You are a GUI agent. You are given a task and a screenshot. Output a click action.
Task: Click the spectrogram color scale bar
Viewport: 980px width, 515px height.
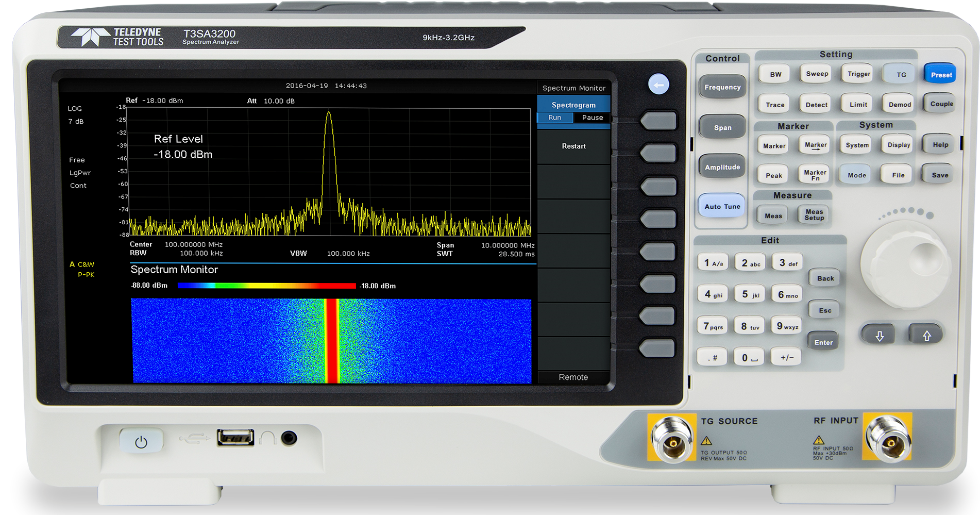pyautogui.click(x=266, y=286)
